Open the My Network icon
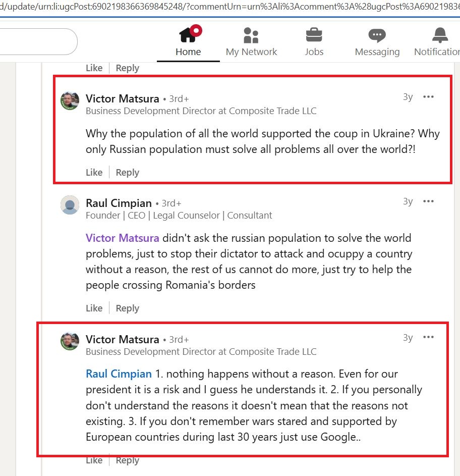460x476 pixels. pyautogui.click(x=251, y=35)
